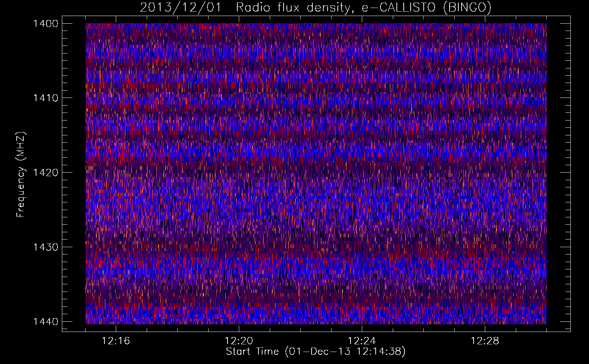Click inside the spectrogram plot area
The image size is (589, 364).
316,174
